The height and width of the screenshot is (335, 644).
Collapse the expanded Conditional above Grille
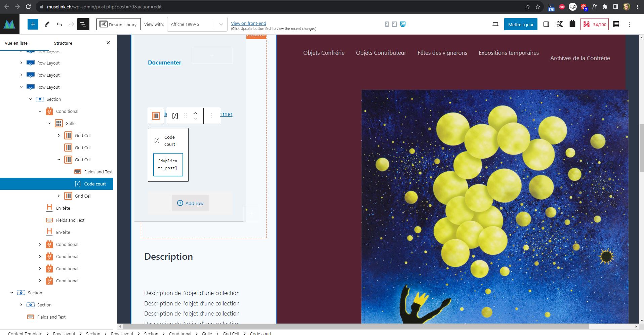pyautogui.click(x=40, y=111)
